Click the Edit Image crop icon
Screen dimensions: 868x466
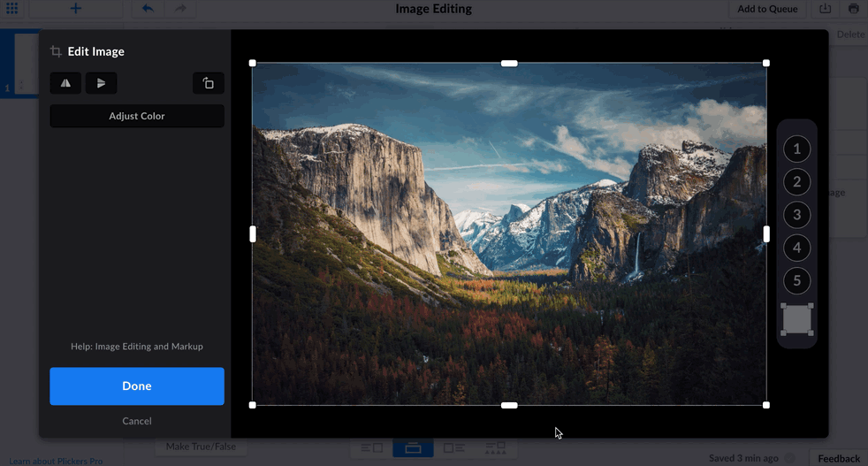(x=56, y=51)
